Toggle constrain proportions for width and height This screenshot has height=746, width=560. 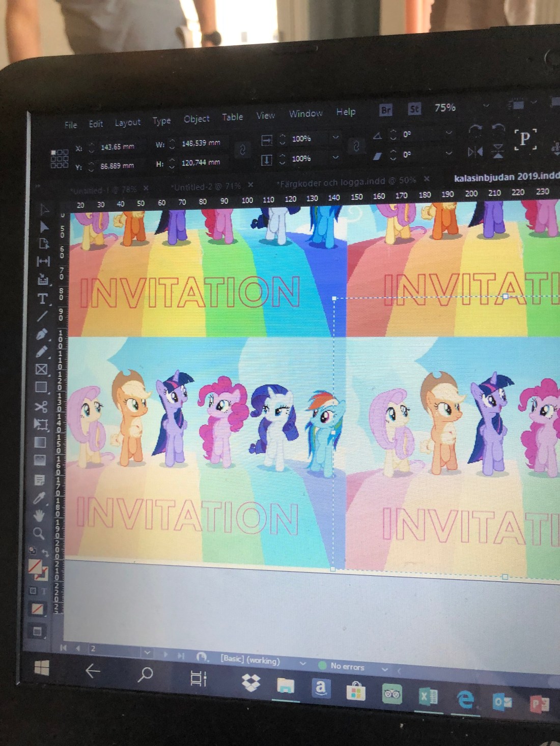[242, 150]
